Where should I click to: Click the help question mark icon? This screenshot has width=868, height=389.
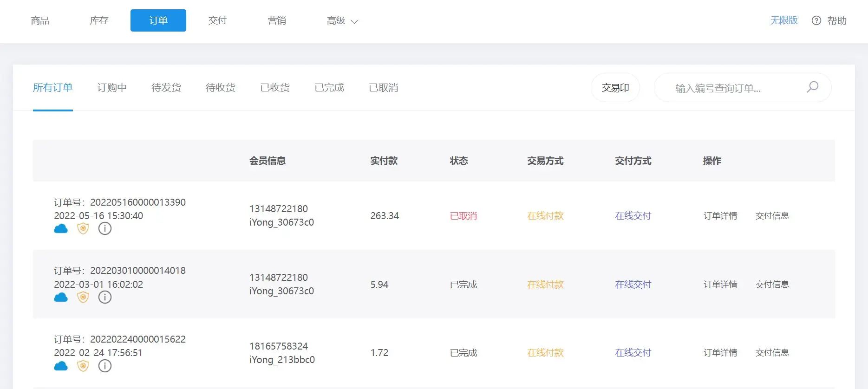click(816, 20)
